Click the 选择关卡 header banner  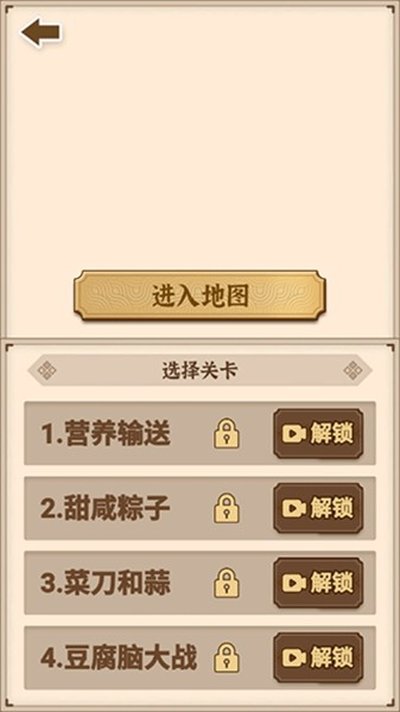coord(200,371)
